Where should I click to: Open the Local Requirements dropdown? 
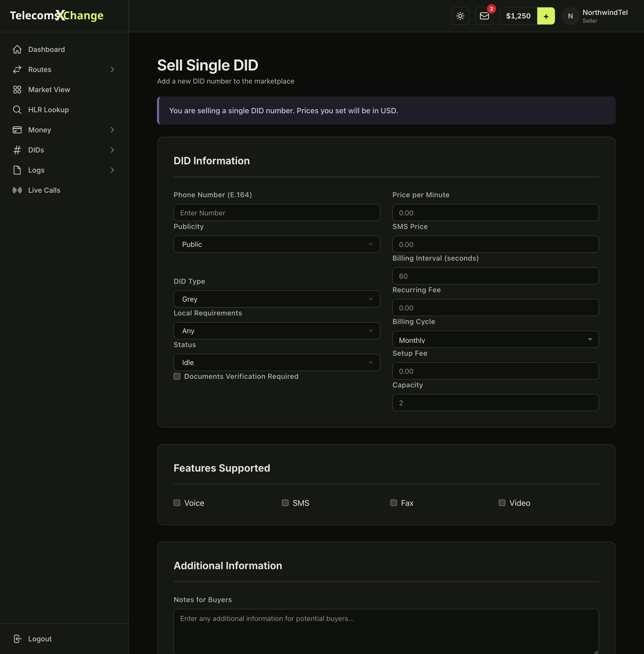pyautogui.click(x=277, y=331)
